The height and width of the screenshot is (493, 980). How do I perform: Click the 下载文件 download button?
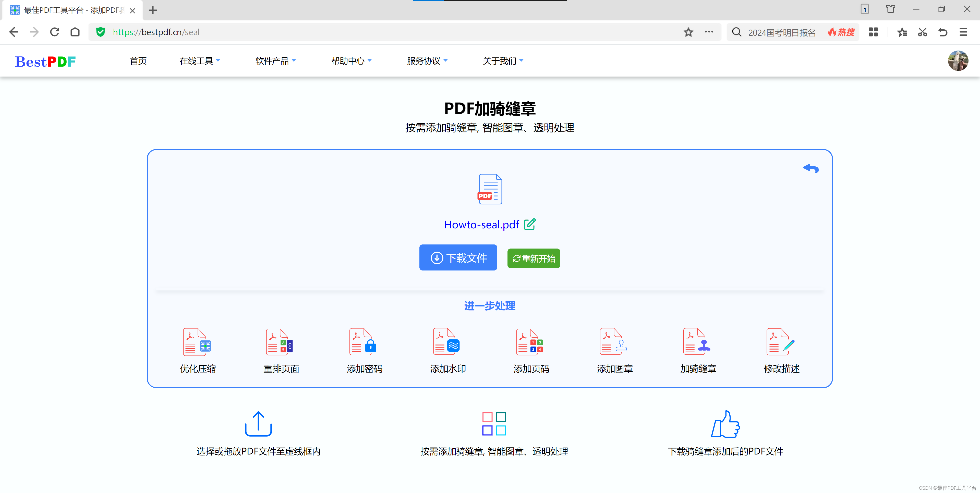coord(458,258)
